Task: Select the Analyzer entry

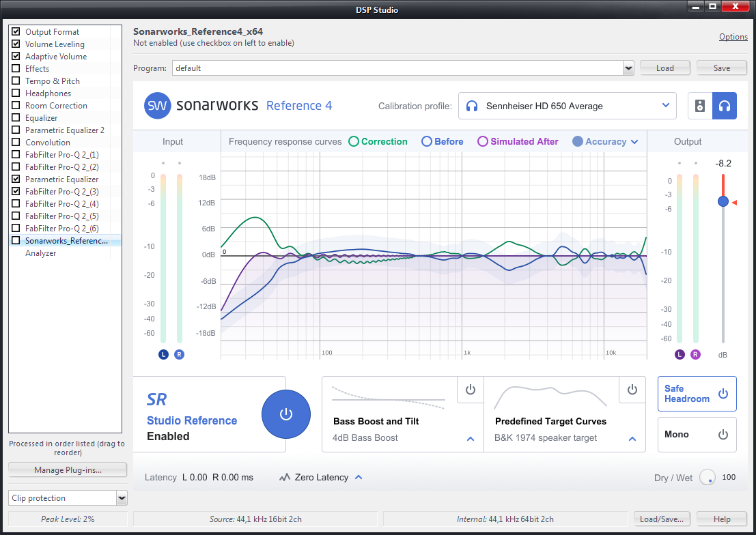Action: (x=40, y=253)
